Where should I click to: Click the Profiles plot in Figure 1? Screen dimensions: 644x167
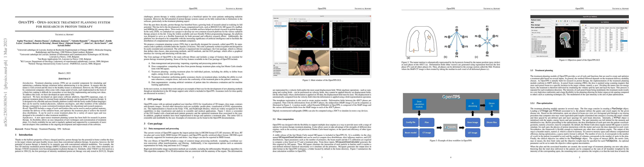(x=351, y=35)
